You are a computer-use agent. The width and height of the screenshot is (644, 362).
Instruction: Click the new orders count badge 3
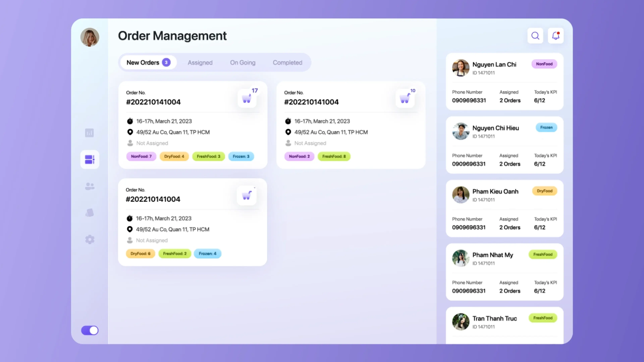tap(166, 63)
